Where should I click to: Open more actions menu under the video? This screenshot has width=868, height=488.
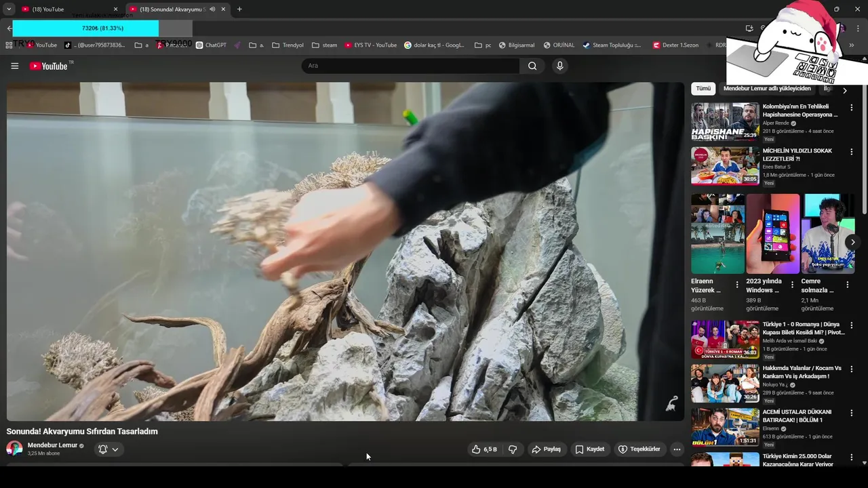[x=677, y=449]
